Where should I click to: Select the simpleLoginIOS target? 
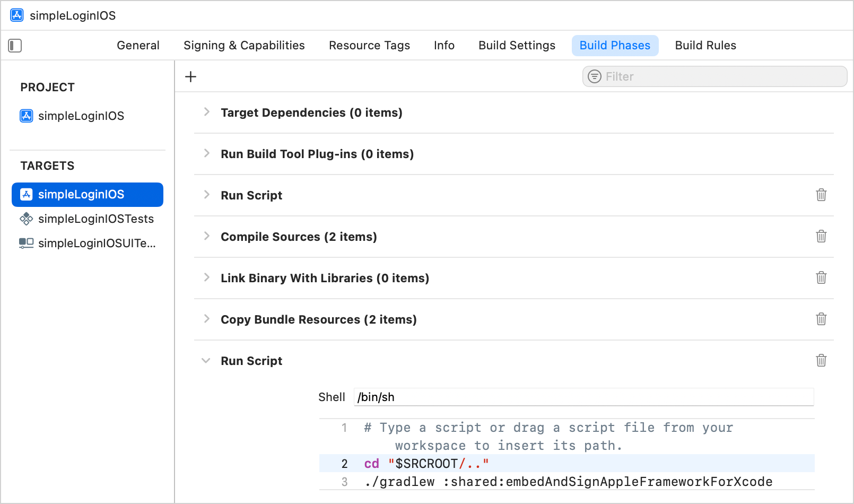click(88, 195)
